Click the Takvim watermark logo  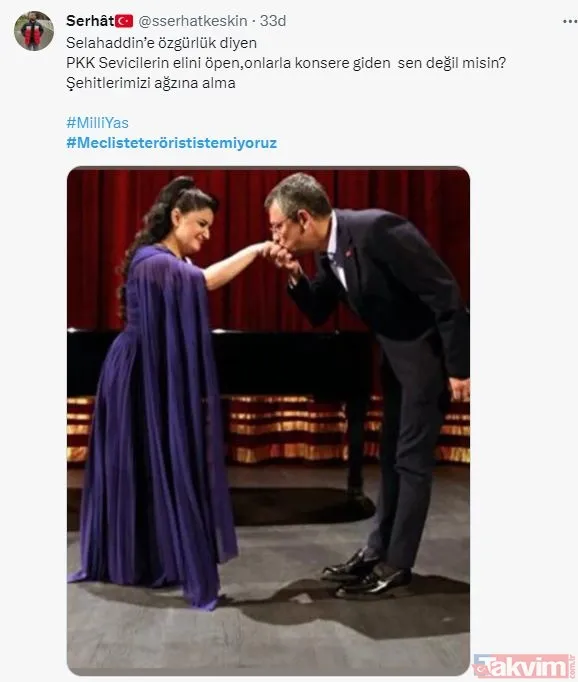pyautogui.click(x=524, y=666)
